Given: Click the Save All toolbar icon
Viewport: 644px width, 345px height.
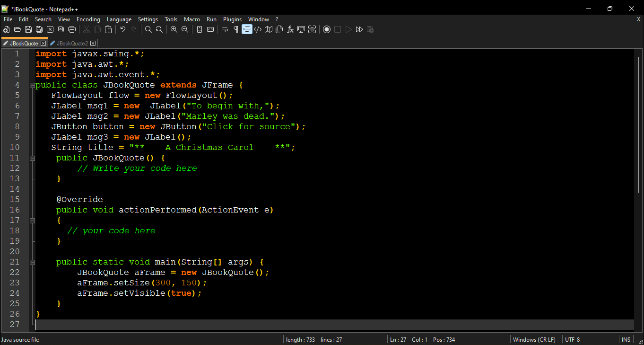Looking at the screenshot, I should click(x=39, y=29).
